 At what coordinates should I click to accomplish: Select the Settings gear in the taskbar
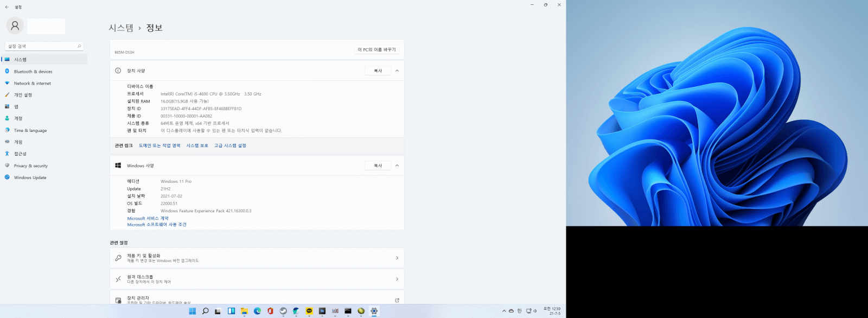374,311
